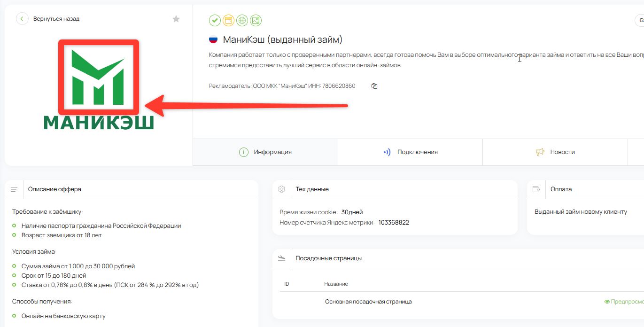This screenshot has width=644, height=327.
Task: Click the ID column header
Action: pos(287,284)
